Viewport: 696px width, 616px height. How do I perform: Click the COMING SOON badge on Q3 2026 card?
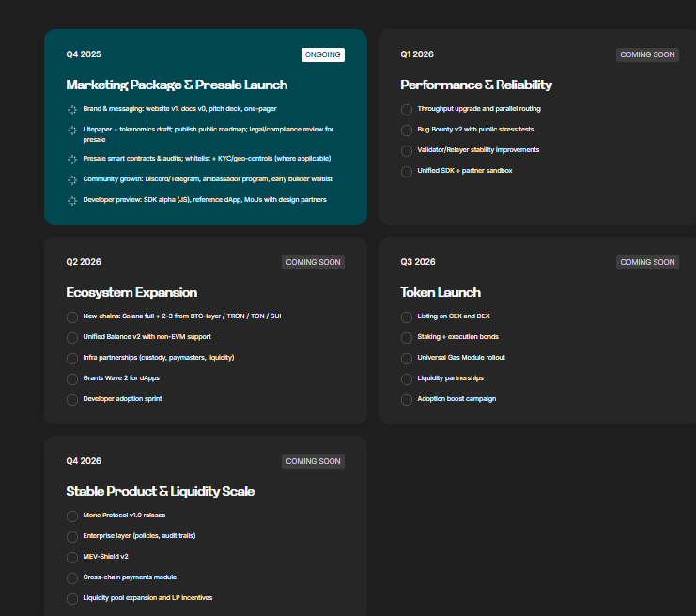click(x=647, y=262)
